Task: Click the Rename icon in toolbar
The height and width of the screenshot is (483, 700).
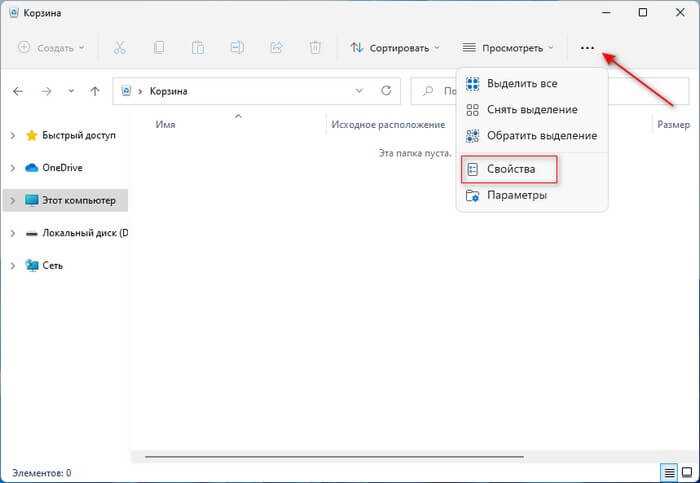Action: point(237,47)
